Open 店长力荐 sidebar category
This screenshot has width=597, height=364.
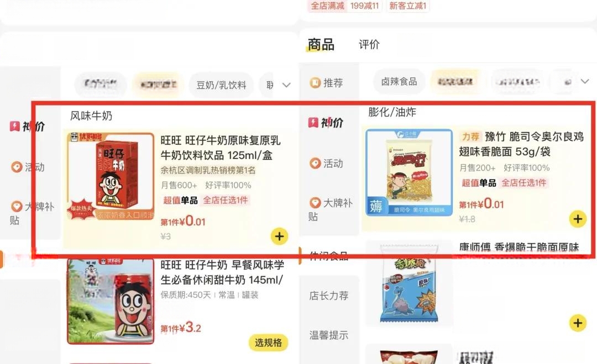(328, 296)
